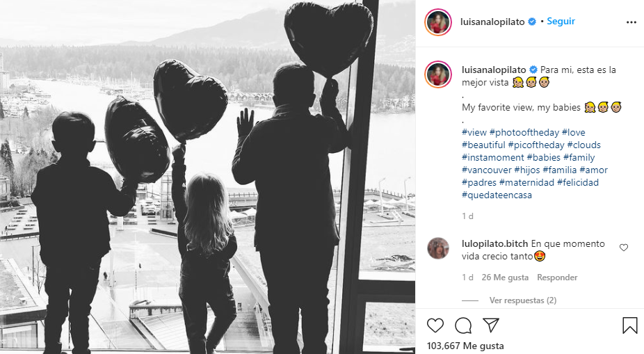Open luisanalopilato profile picture in header
Image resolution: width=644 pixels, height=354 pixels.
(x=438, y=22)
